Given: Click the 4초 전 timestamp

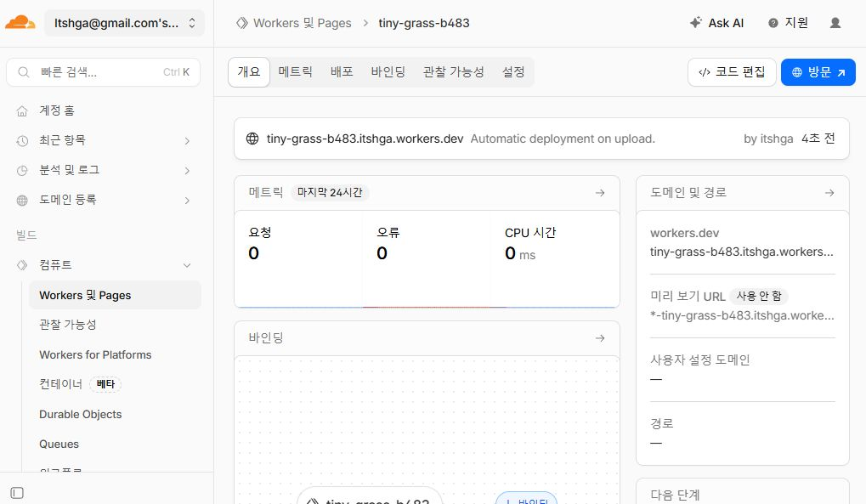Looking at the screenshot, I should [818, 139].
